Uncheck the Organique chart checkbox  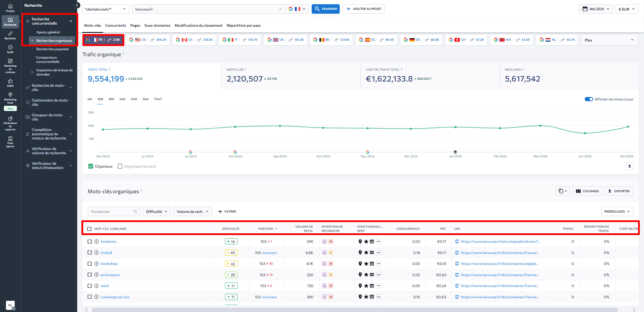tap(91, 166)
